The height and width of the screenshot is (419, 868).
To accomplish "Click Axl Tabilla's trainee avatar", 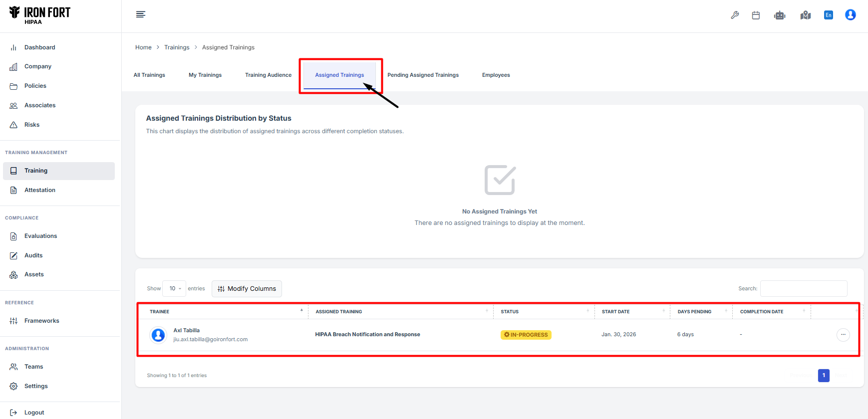I will pyautogui.click(x=158, y=335).
